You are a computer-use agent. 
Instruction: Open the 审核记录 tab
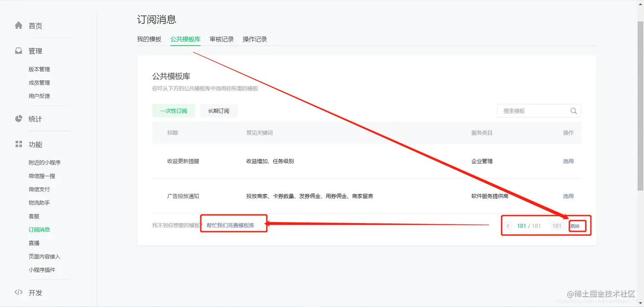click(221, 39)
